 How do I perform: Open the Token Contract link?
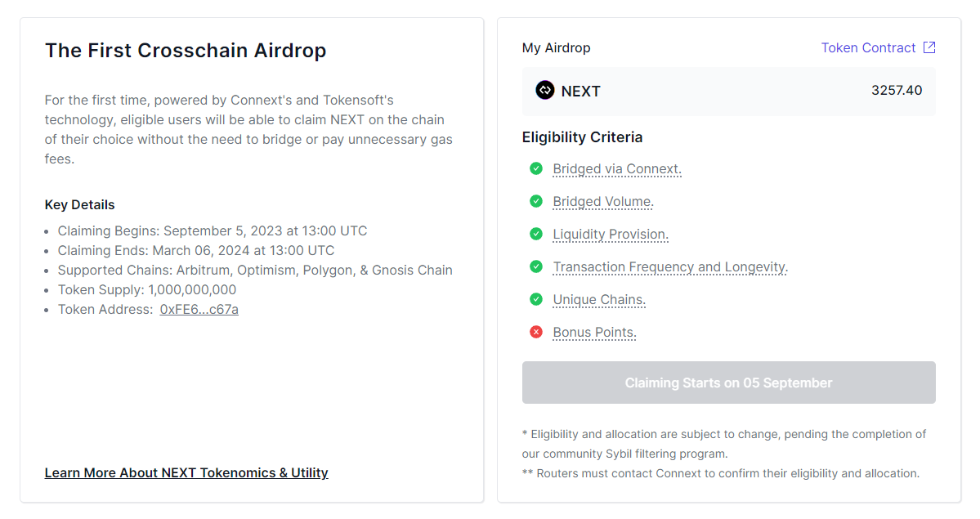[868, 47]
